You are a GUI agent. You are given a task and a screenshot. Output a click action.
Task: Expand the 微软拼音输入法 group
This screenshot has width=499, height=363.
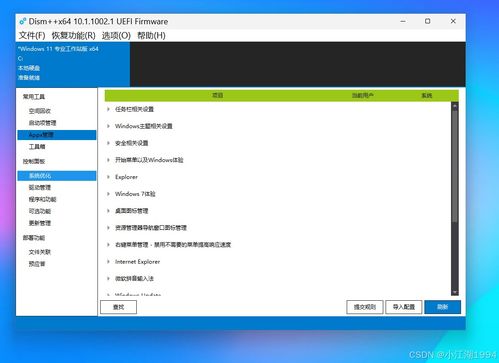point(108,279)
